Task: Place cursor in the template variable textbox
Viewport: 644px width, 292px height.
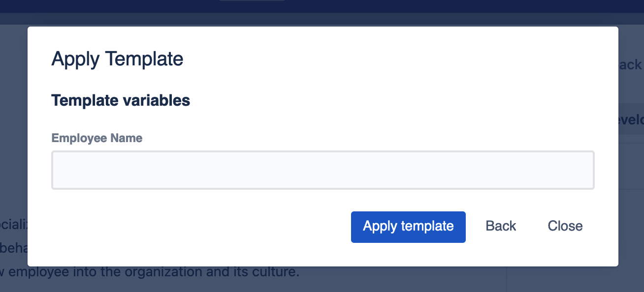Action: [322, 170]
